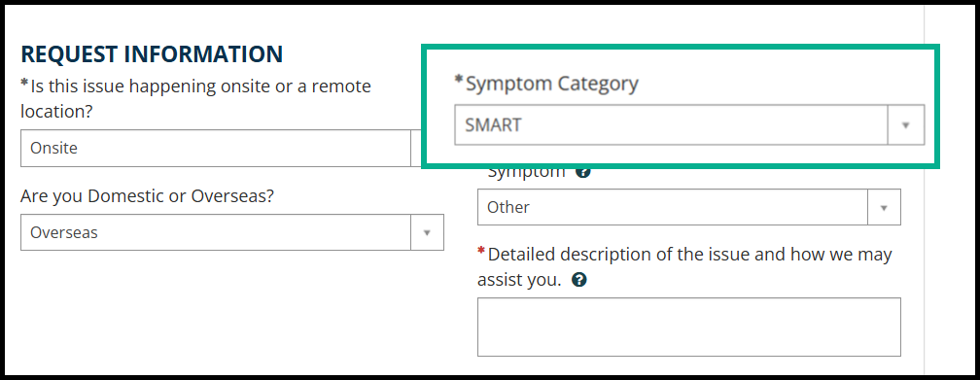
Task: Click the asterisk before 'Is this issue happening'
Action: (x=25, y=83)
